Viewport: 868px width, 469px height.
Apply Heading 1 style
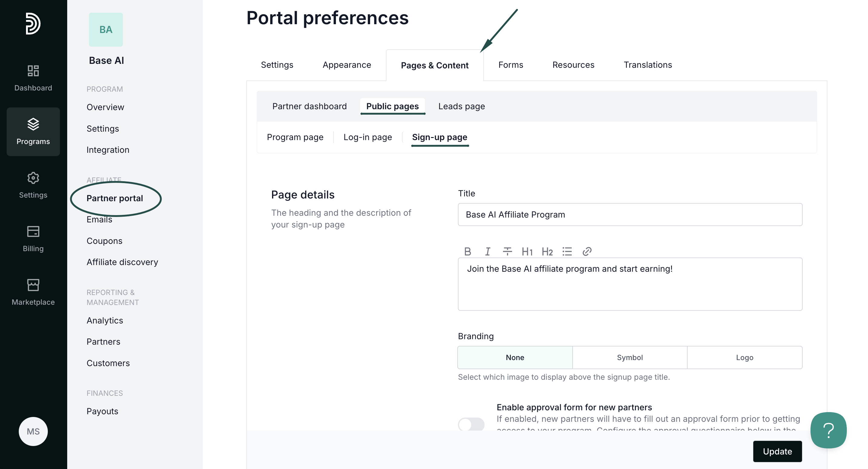click(527, 251)
